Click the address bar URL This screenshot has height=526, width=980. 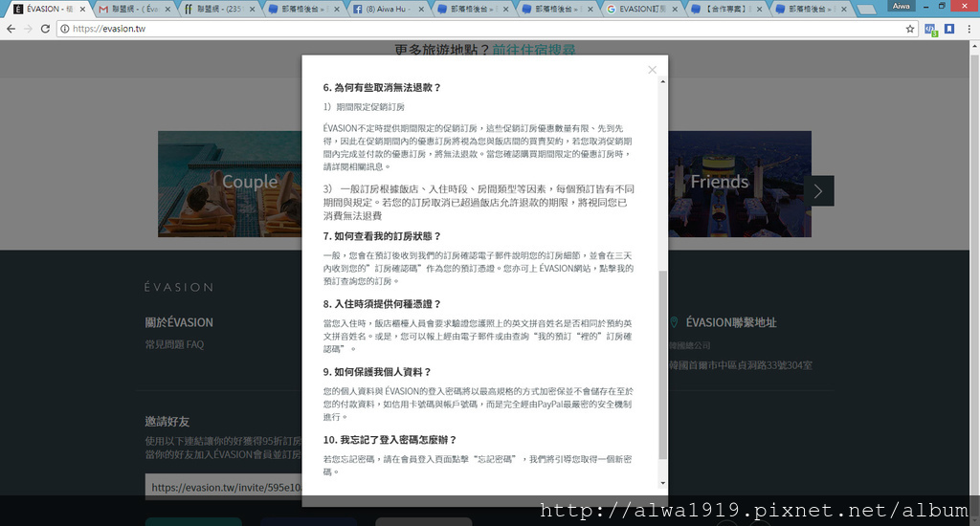tap(109, 29)
